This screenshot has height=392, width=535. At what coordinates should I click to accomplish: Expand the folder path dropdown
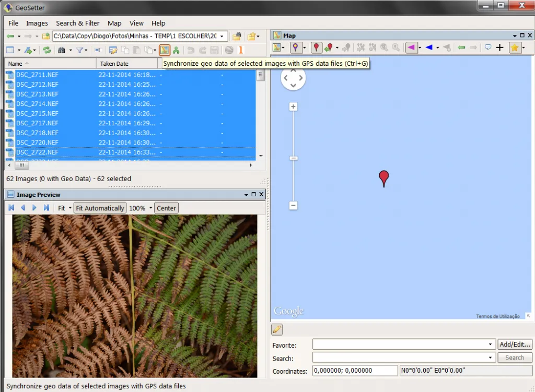point(222,36)
